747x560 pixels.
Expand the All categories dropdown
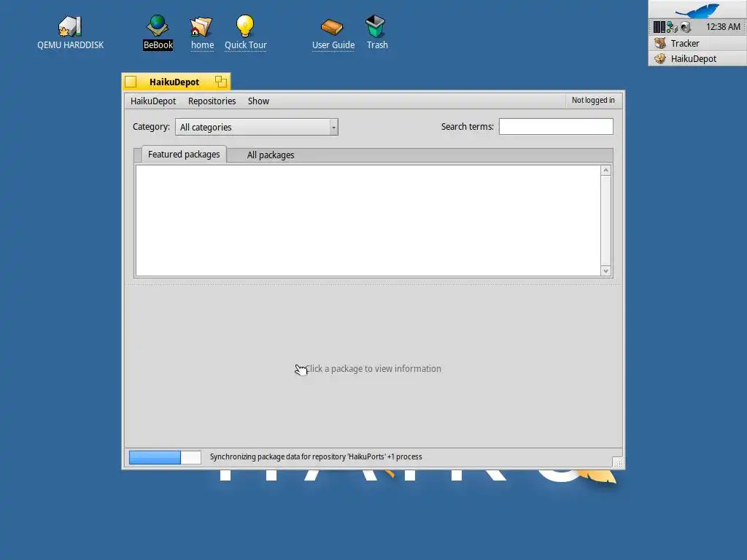tap(256, 127)
